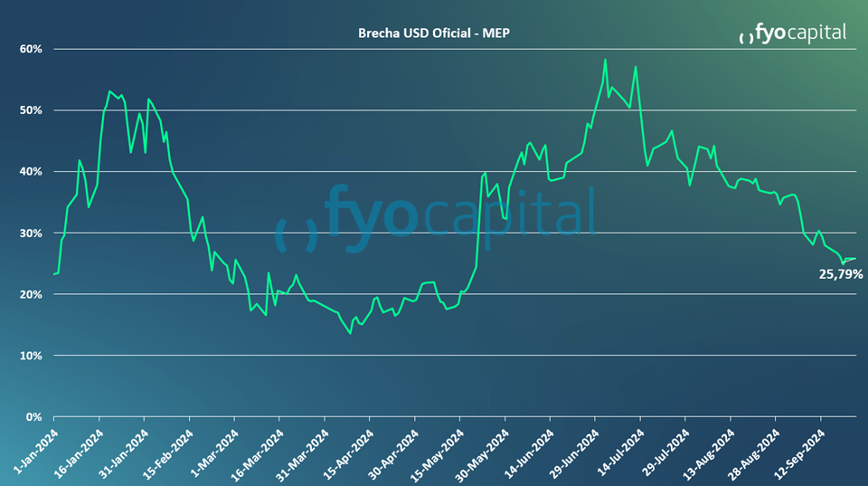The height and width of the screenshot is (486, 868).
Task: Click the 0% y-axis label
Action: (33, 416)
